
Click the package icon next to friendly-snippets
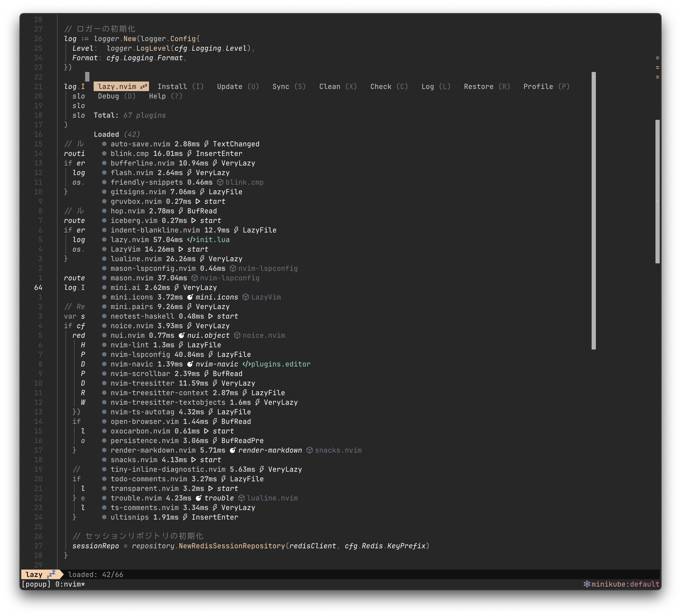point(220,182)
